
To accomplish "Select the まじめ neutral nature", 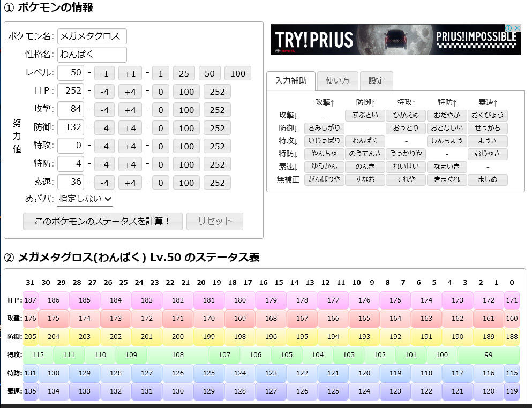I will point(488,179).
